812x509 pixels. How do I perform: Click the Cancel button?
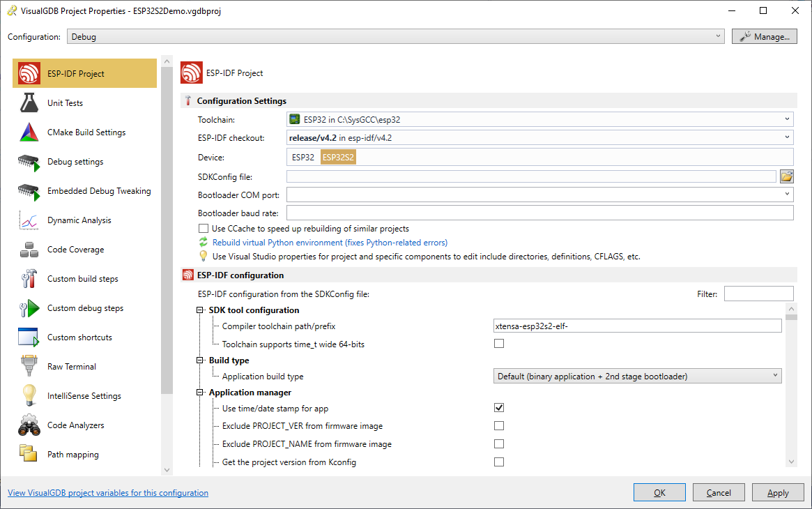pos(719,492)
